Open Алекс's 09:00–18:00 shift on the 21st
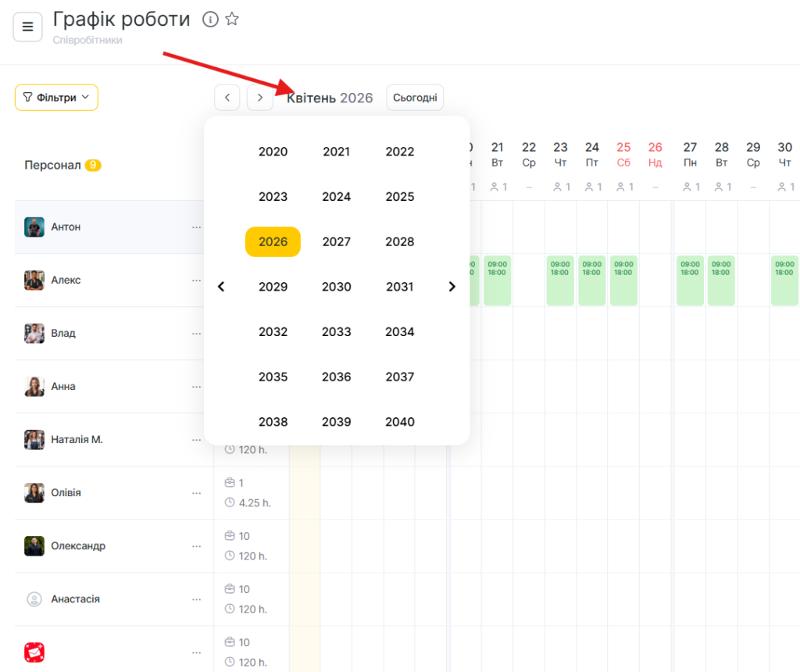Screen dimensions: 800x672 tap(497, 280)
